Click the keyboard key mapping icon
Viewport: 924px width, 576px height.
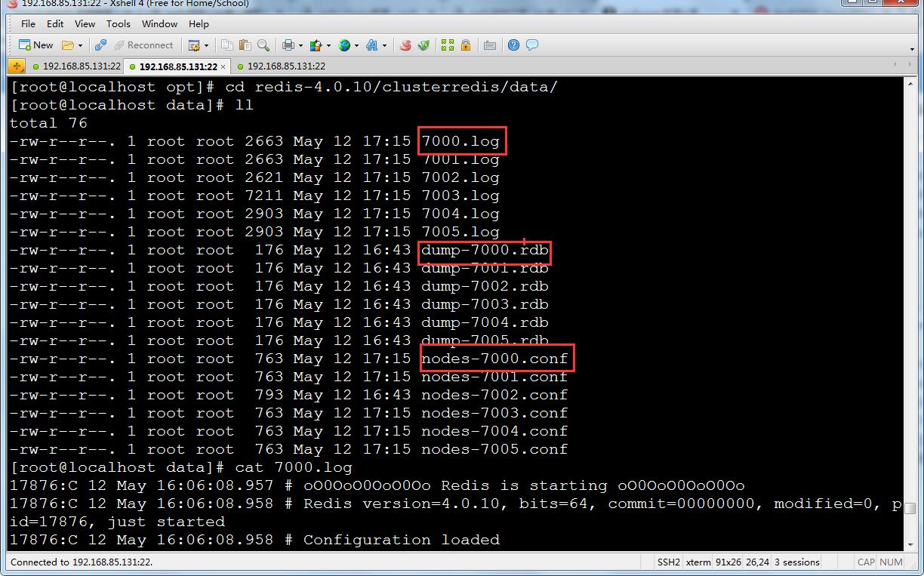click(x=489, y=45)
